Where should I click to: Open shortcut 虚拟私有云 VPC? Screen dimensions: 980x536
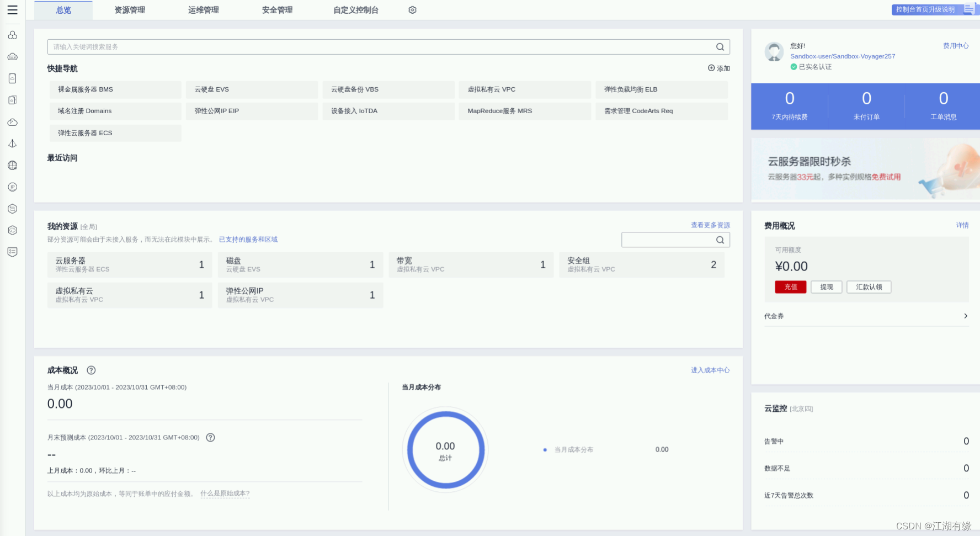click(x=525, y=89)
